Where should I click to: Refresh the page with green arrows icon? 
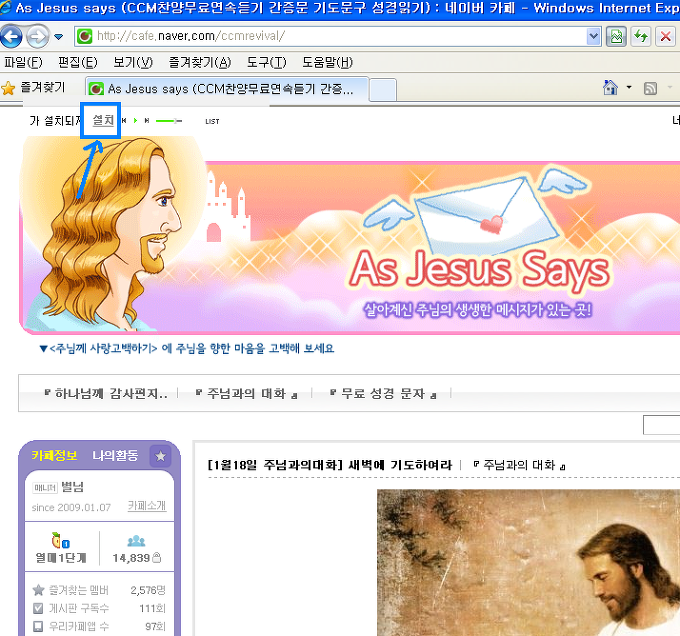(641, 36)
